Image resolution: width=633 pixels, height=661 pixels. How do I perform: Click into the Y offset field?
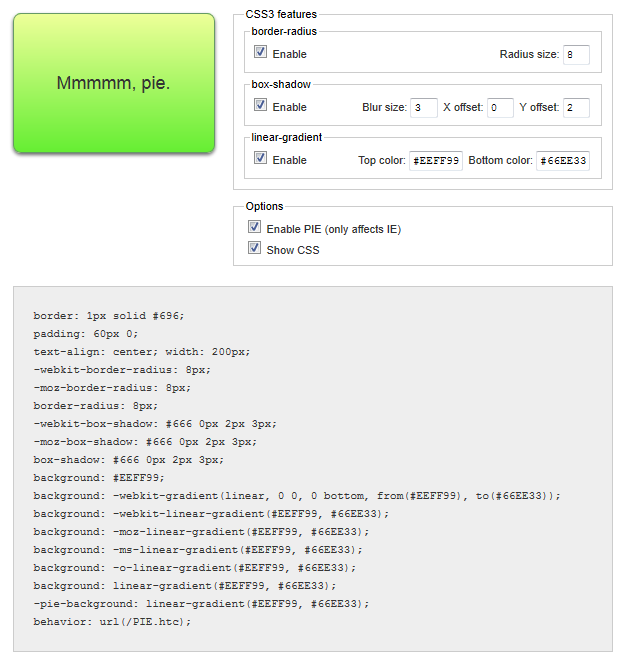[576, 107]
